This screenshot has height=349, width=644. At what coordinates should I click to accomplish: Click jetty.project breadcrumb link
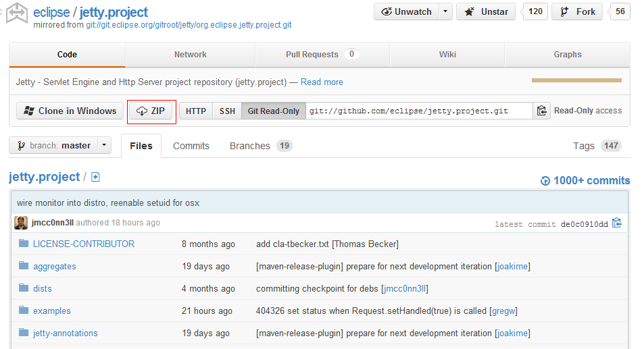point(45,177)
